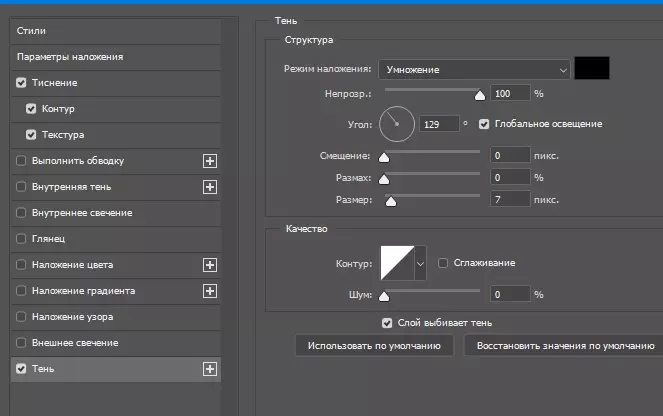The image size is (663, 416).
Task: Expand the contour preset picker arrow
Action: 420,263
